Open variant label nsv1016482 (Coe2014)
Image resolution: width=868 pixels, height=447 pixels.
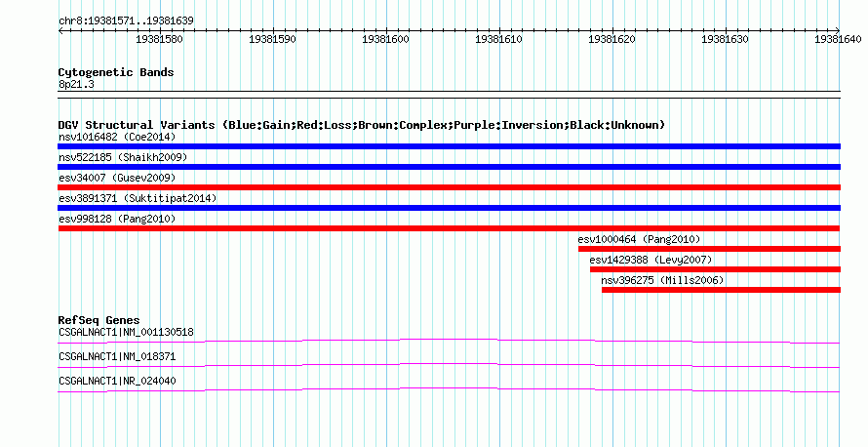[x=117, y=137]
